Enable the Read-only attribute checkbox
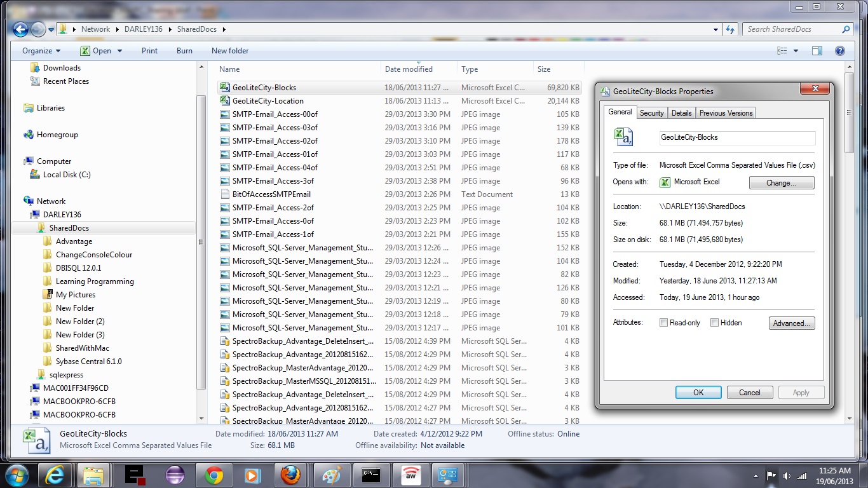 [x=664, y=323]
